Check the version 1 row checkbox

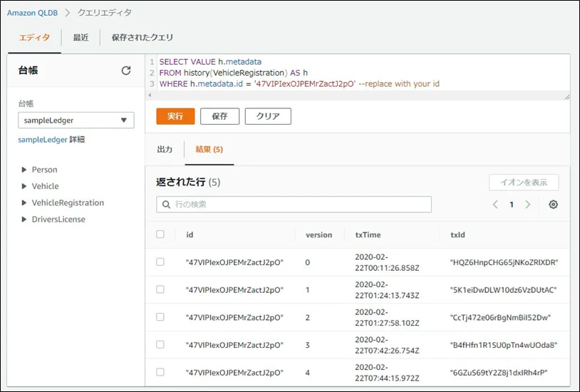pyautogui.click(x=160, y=289)
